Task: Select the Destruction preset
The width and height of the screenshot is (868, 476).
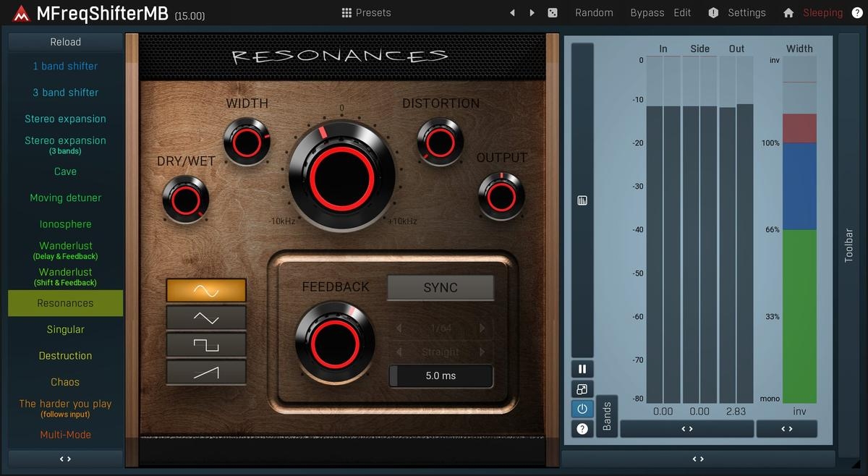Action: coord(65,356)
